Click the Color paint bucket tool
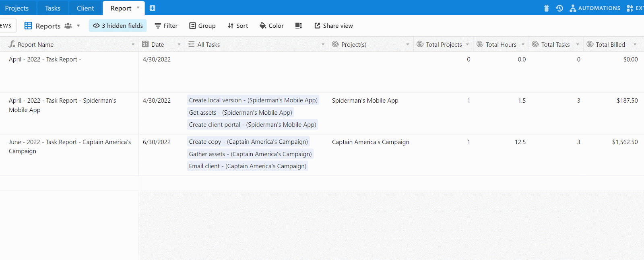Image resolution: width=644 pixels, height=260 pixels. coord(272,26)
